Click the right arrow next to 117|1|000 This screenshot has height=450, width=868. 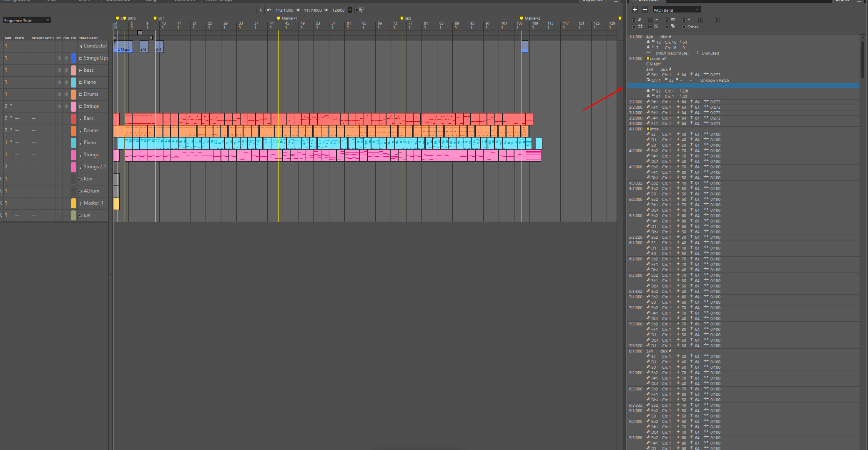point(326,10)
